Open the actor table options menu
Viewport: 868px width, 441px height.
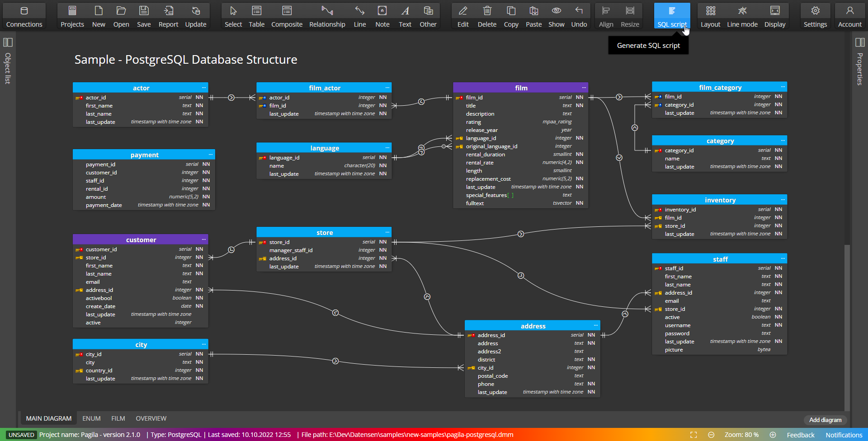point(204,87)
